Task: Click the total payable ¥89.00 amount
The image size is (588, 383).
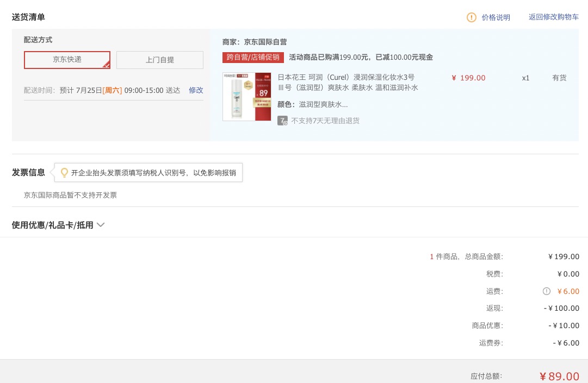Action: (559, 376)
